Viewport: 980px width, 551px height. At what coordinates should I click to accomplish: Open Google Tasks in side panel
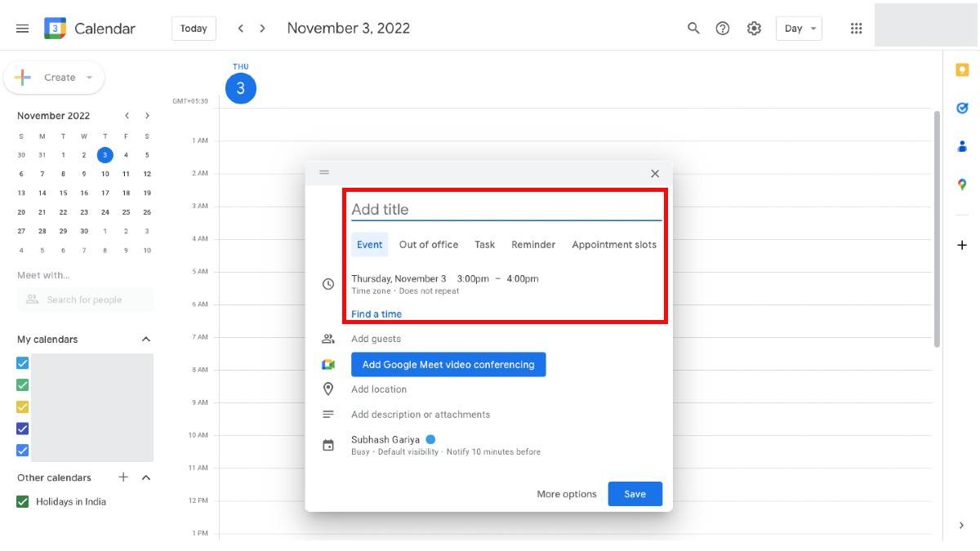tap(962, 108)
